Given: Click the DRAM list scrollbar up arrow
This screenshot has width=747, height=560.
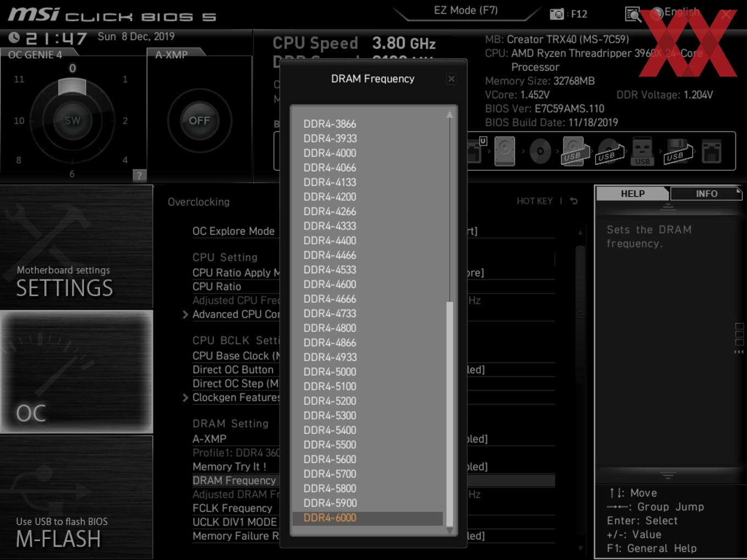Looking at the screenshot, I should click(449, 114).
